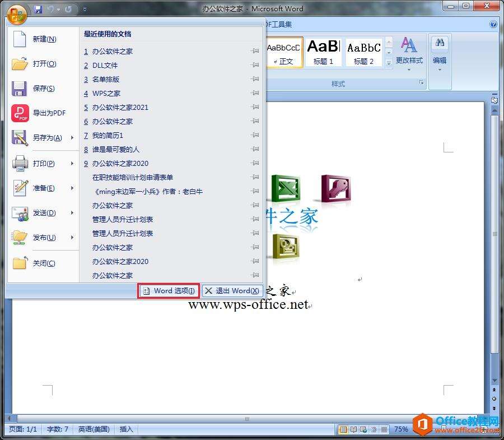This screenshot has width=504, height=440.
Task: Open the 准备(E) submenu
Action: click(43, 188)
